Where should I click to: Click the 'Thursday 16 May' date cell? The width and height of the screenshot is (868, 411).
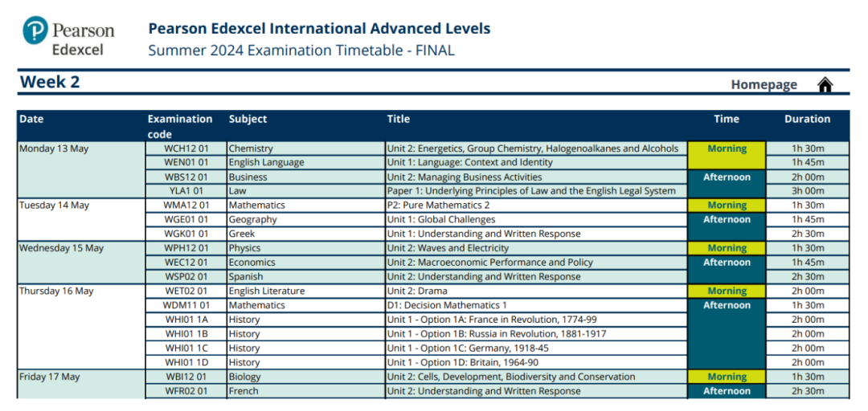(81, 327)
